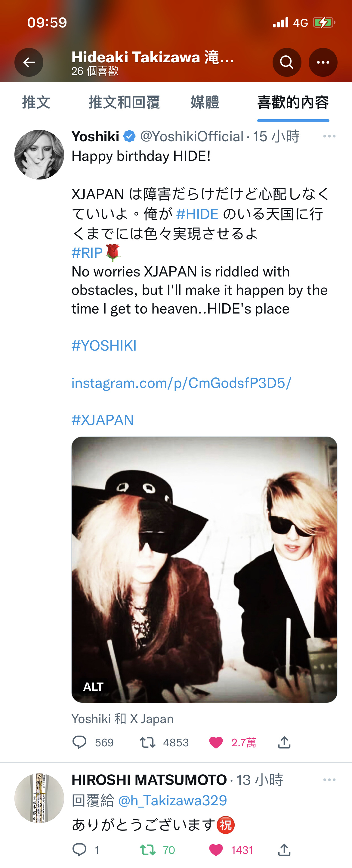Unlike HIROSHI MATSUMOTO's tweet heart
The image size is (352, 868).
tap(216, 850)
